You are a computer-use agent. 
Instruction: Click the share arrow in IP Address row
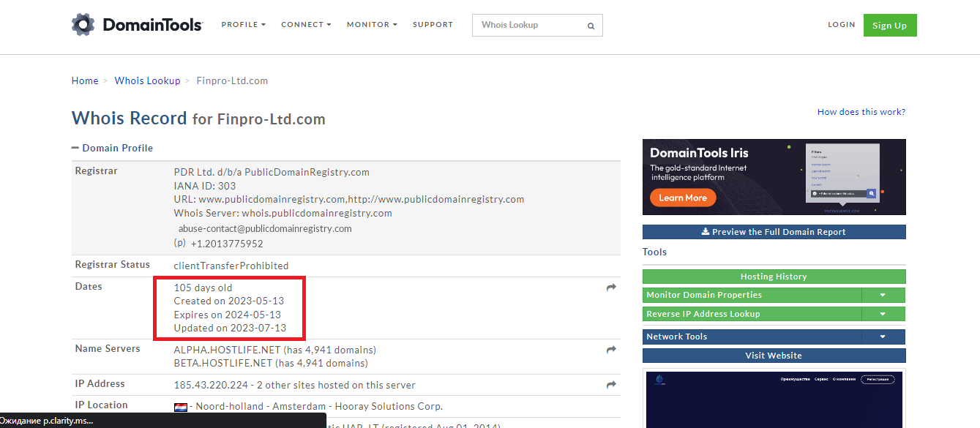(611, 385)
